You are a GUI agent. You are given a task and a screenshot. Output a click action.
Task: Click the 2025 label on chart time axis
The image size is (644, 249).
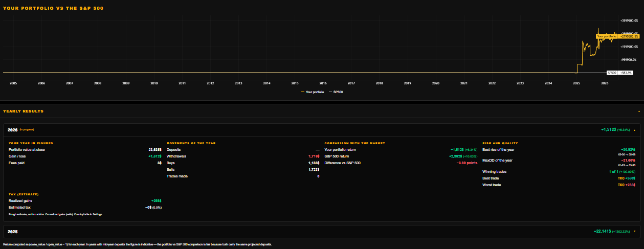coord(576,83)
